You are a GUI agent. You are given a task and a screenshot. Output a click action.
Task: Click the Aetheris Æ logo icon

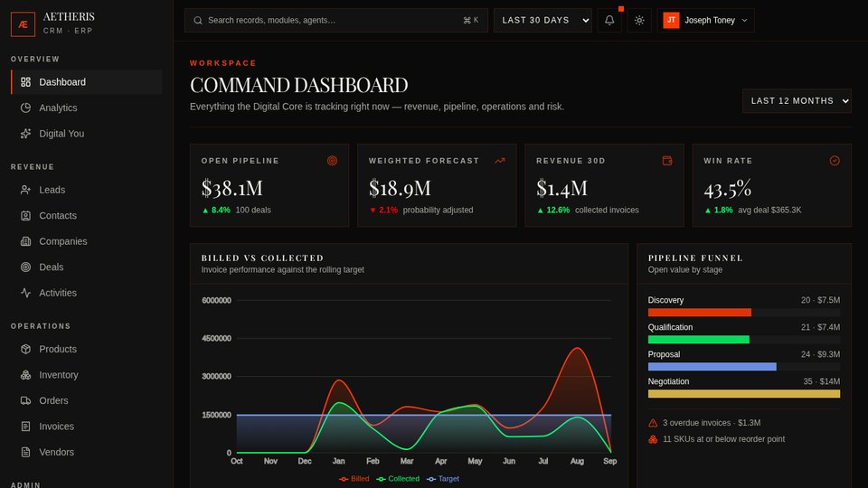(23, 24)
